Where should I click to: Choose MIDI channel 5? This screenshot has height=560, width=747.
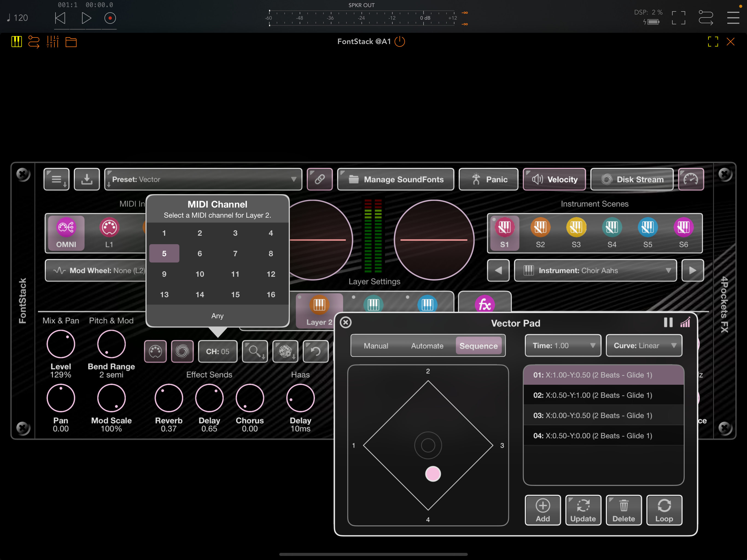coord(164,254)
